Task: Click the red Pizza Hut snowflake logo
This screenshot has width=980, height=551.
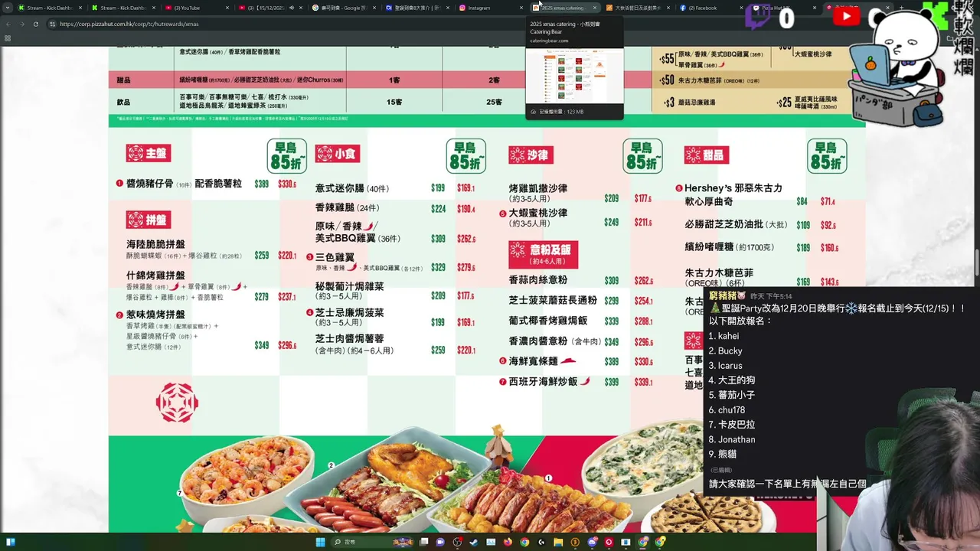Action: point(177,403)
